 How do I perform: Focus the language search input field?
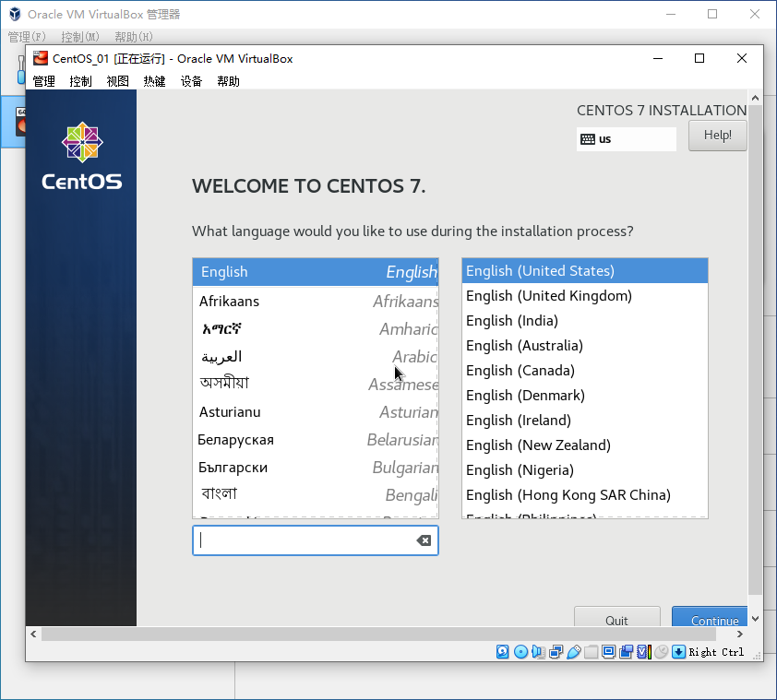pyautogui.click(x=316, y=540)
